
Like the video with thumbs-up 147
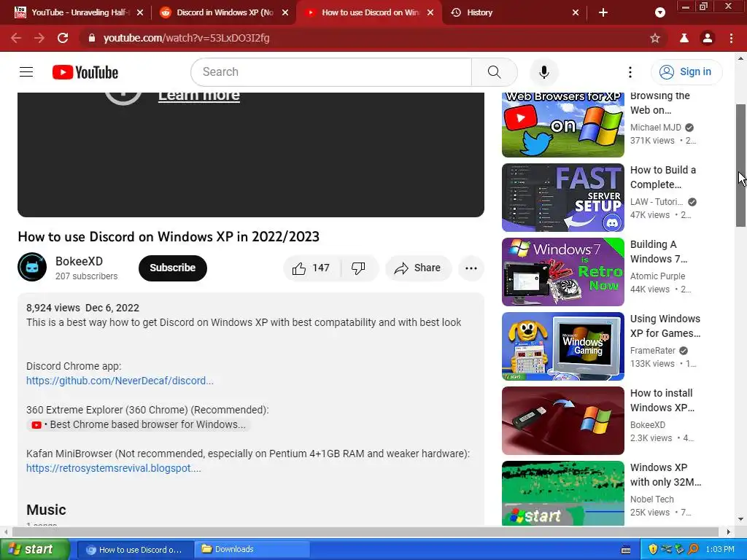tap(312, 268)
